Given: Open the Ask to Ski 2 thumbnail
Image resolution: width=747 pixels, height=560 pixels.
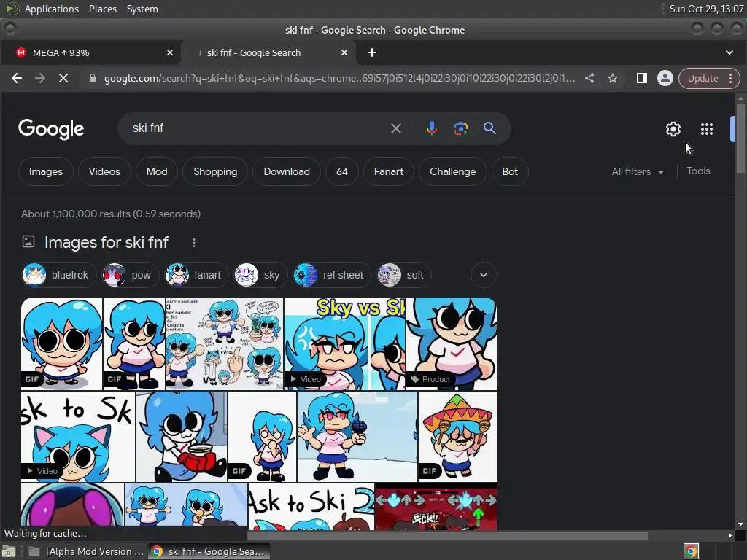Looking at the screenshot, I should tap(311, 507).
